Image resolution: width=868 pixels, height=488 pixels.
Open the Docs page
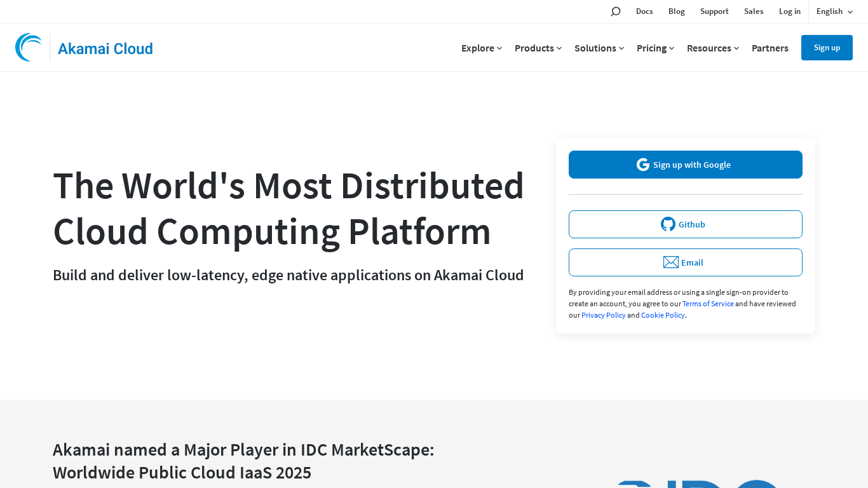coord(644,11)
